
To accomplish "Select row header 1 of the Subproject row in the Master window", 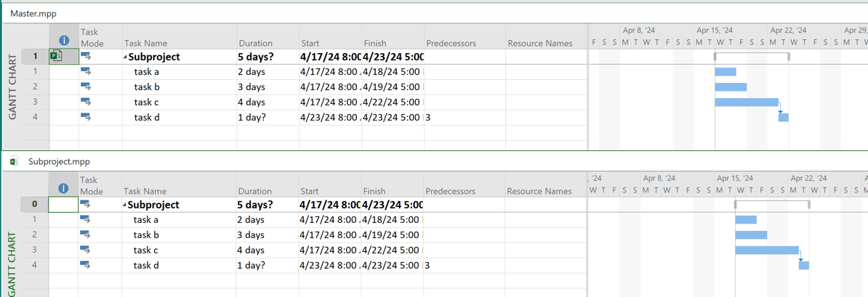I will point(35,57).
